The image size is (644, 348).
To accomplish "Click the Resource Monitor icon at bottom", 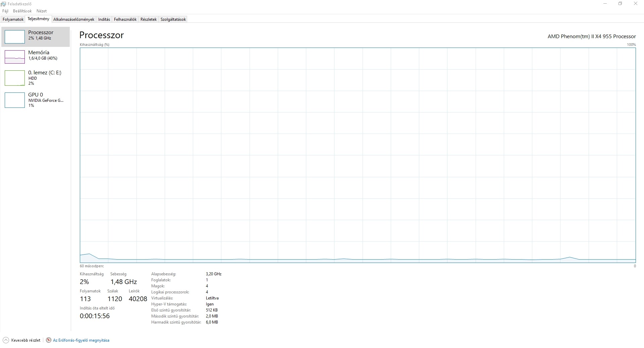I will point(49,340).
